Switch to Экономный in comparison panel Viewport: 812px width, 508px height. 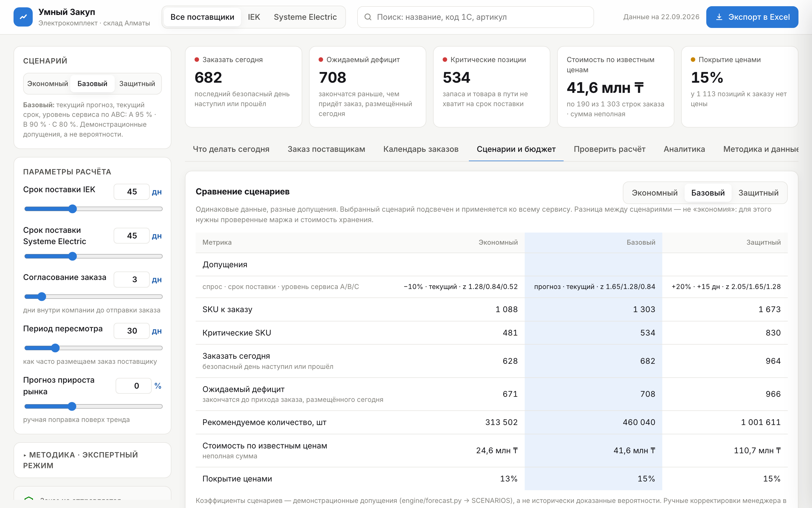coord(654,192)
